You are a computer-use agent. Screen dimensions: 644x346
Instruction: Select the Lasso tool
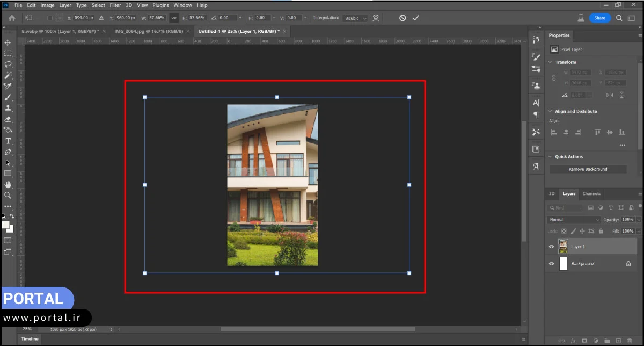tap(8, 64)
